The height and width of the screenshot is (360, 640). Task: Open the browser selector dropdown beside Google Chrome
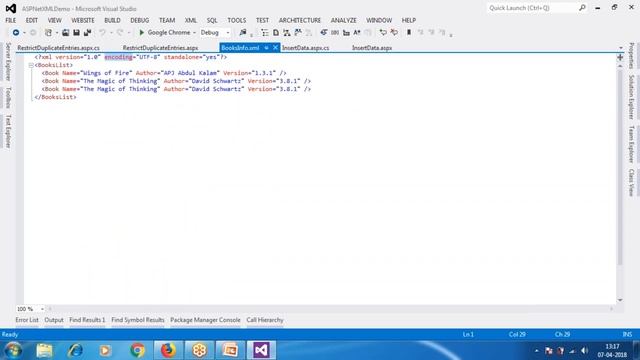click(194, 33)
